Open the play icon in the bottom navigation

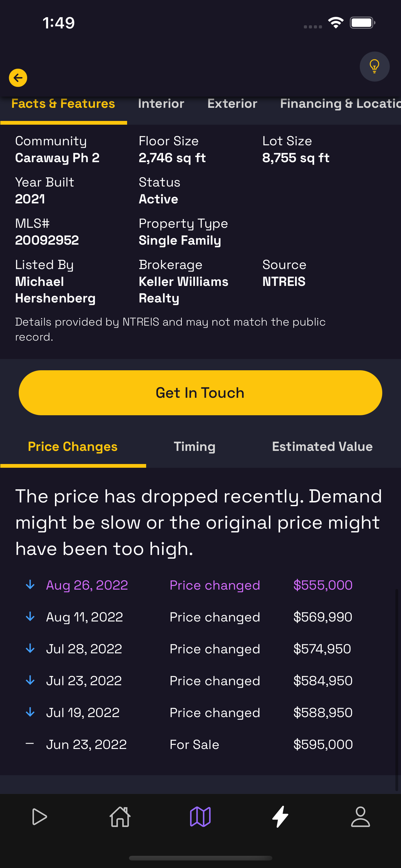[40, 817]
